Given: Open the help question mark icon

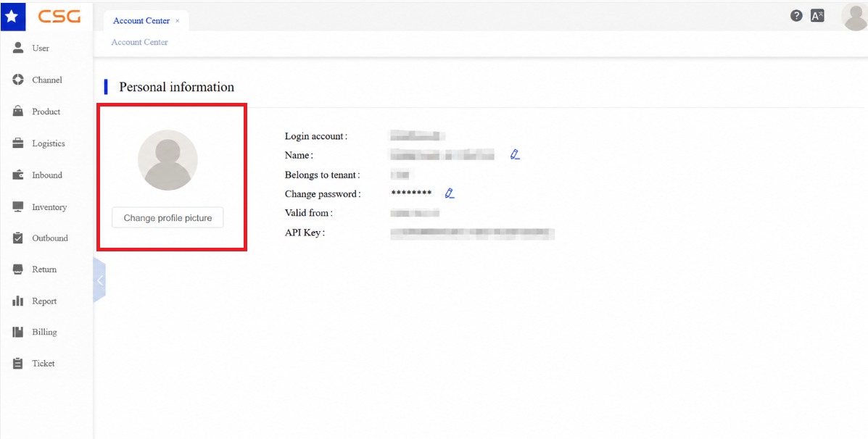Looking at the screenshot, I should pyautogui.click(x=796, y=15).
